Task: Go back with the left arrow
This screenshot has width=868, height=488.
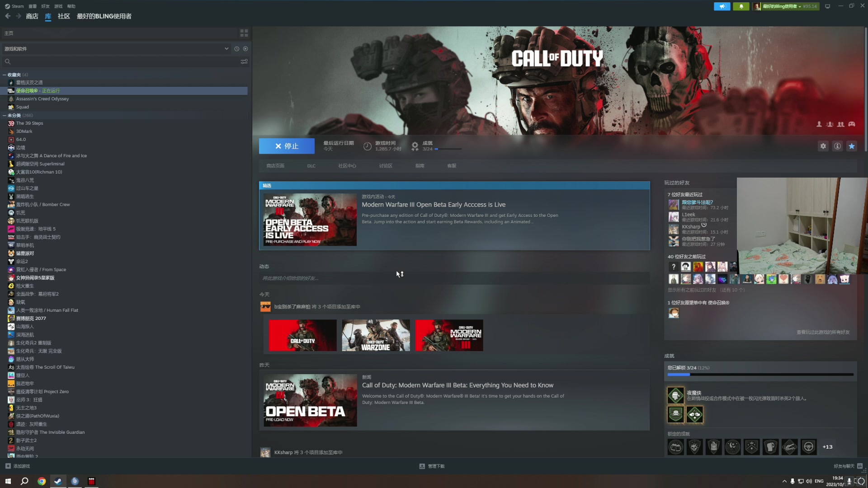Action: click(8, 16)
